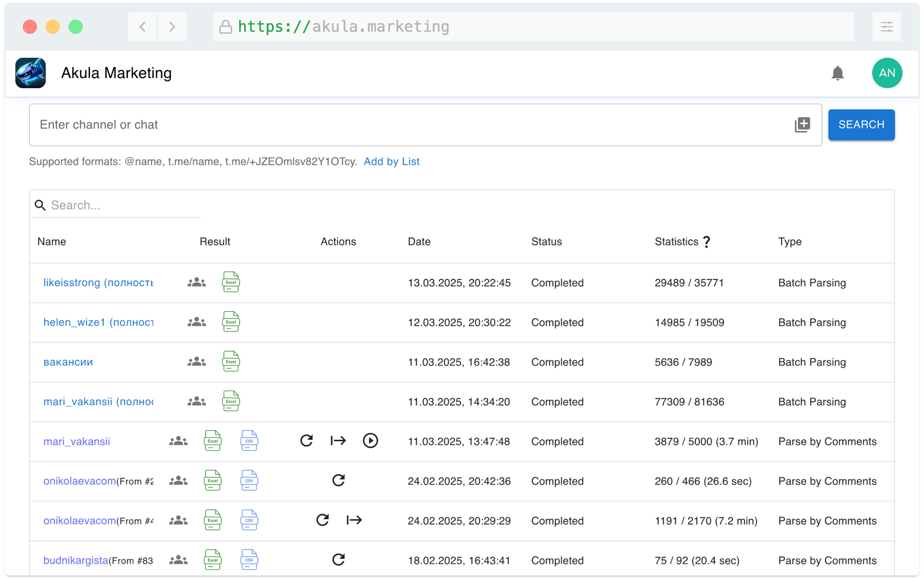Viewport: 924px width, 578px height.
Task: Click continue arrow for mari_vakansii 13:47:48 row
Action: pyautogui.click(x=338, y=441)
